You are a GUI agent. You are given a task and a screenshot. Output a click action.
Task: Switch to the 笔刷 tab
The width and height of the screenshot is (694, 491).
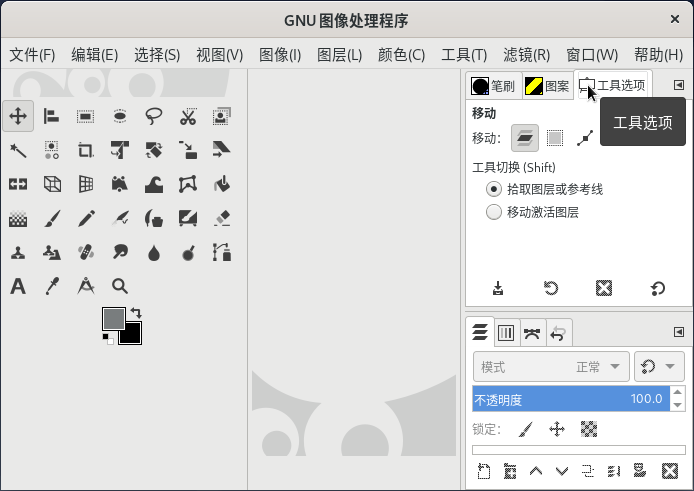pos(494,86)
